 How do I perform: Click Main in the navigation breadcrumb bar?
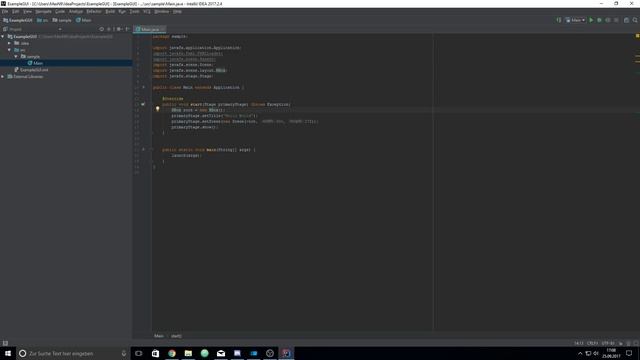click(84, 20)
